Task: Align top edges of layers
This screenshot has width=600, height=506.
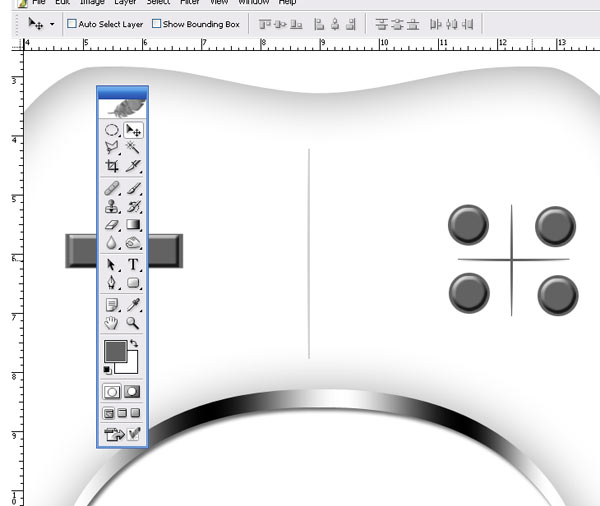Action: [x=265, y=24]
